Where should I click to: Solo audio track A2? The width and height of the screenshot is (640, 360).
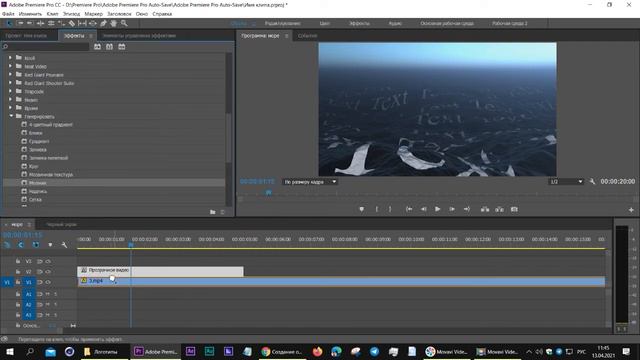point(56,304)
